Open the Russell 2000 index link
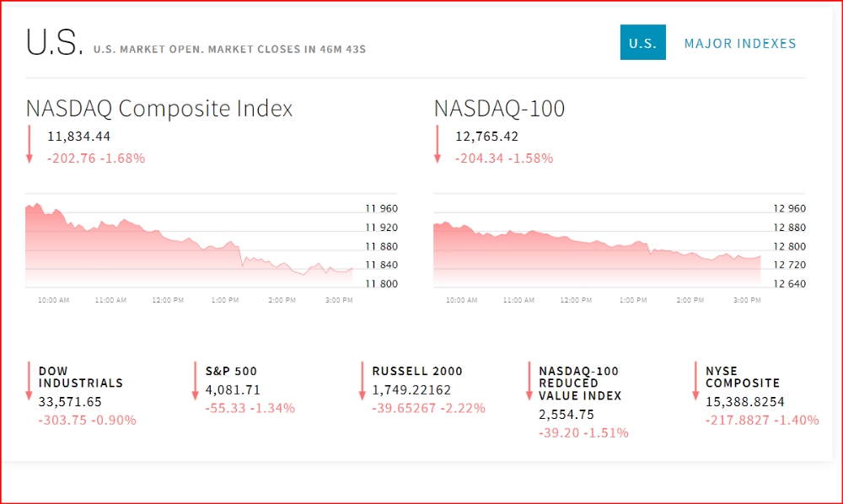 pyautogui.click(x=417, y=371)
